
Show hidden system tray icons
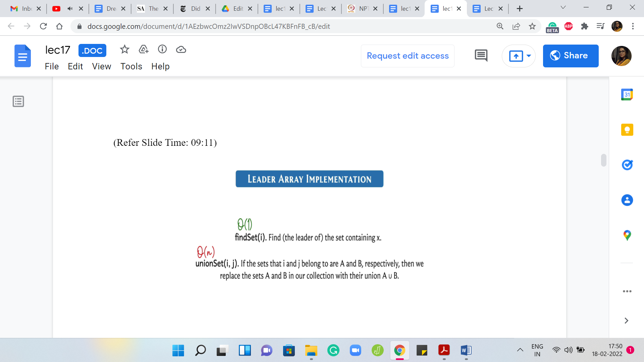520,350
